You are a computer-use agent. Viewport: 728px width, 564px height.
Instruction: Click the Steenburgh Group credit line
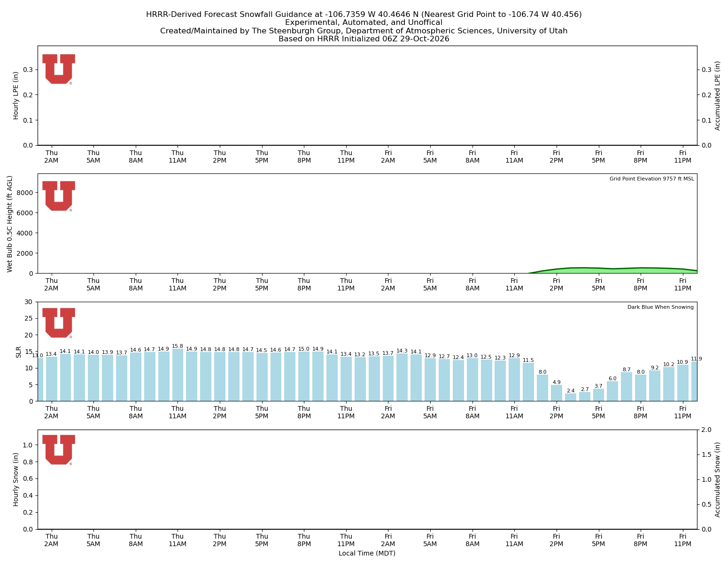(x=364, y=31)
